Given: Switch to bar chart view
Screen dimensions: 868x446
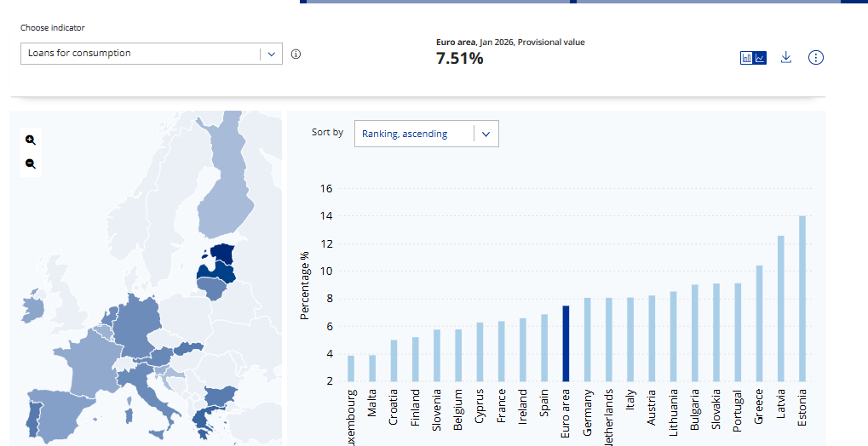Looking at the screenshot, I should (x=747, y=58).
